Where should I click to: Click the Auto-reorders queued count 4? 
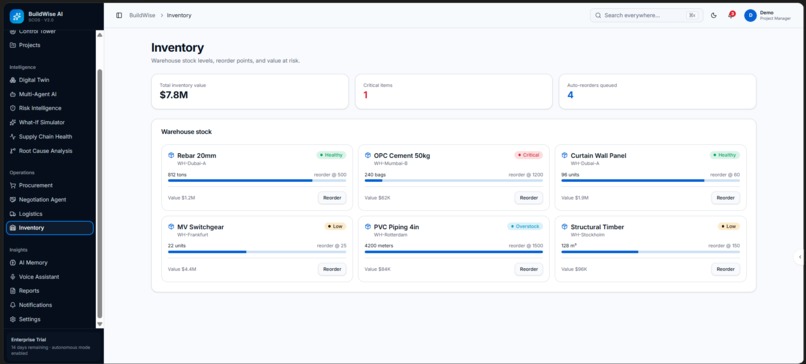(570, 95)
